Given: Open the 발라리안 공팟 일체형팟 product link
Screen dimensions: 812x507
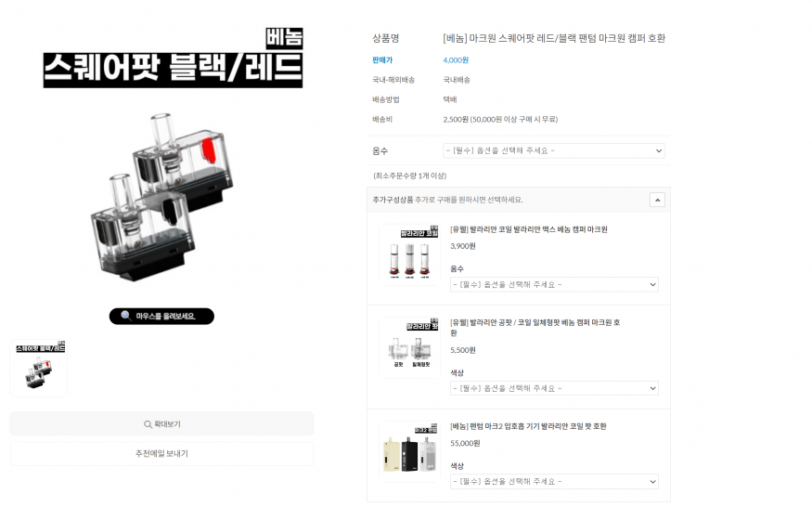Looking at the screenshot, I should (535, 328).
